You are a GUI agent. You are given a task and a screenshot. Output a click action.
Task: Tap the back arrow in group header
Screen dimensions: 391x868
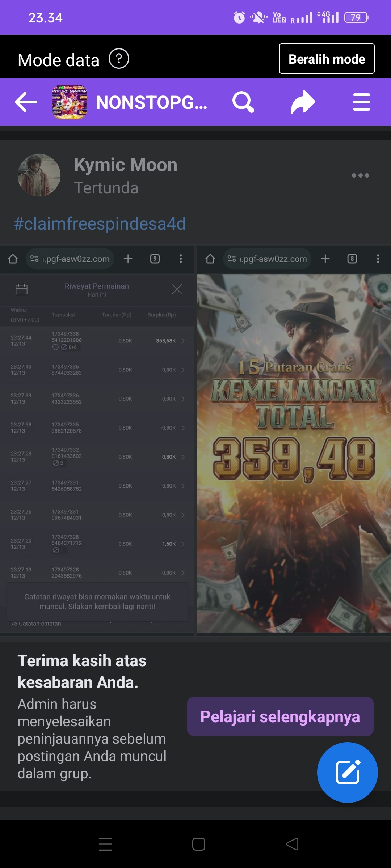[26, 102]
